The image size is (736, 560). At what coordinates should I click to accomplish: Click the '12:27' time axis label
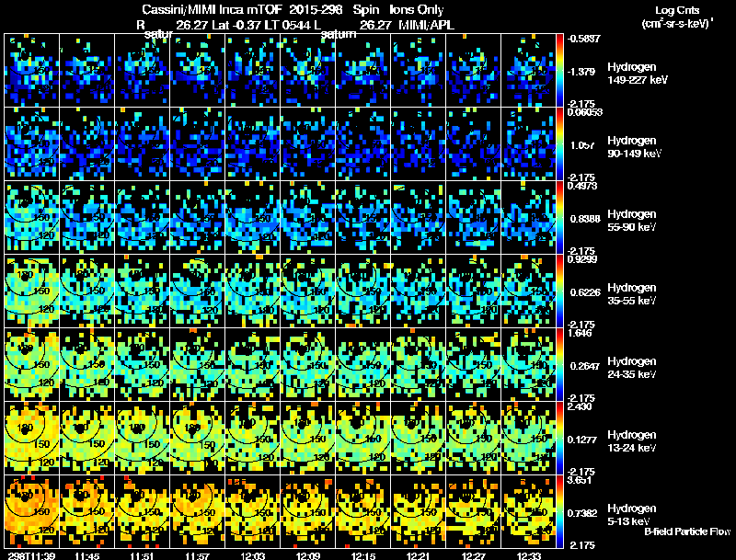(474, 555)
